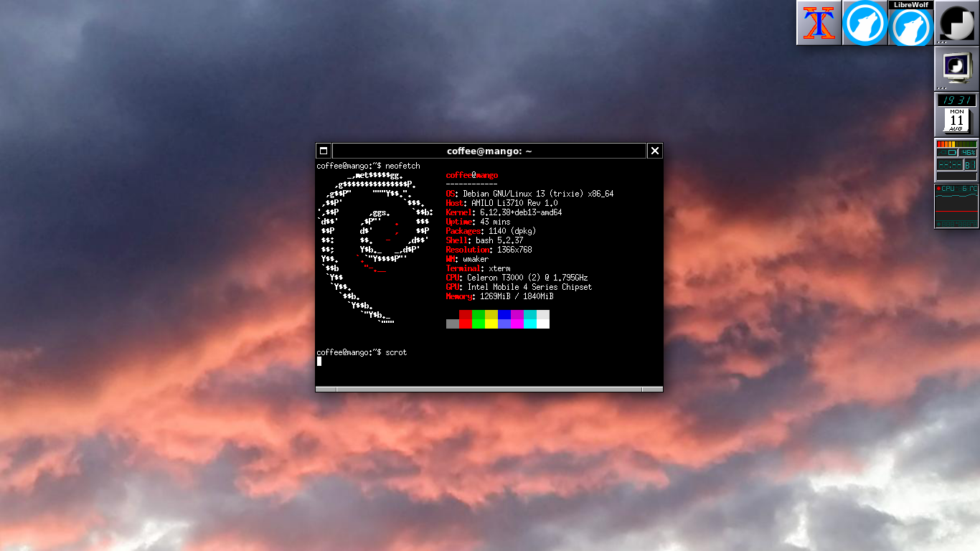
Task: Click the pure white block in the neofetch palette
Action: click(543, 324)
